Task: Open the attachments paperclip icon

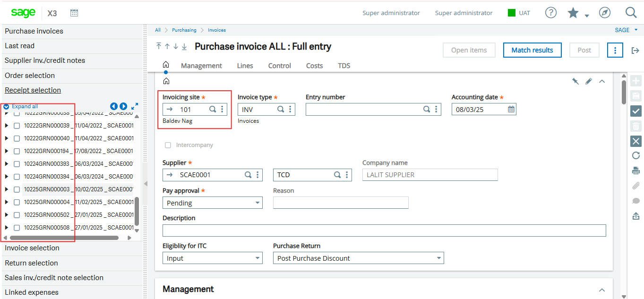Action: [x=635, y=186]
